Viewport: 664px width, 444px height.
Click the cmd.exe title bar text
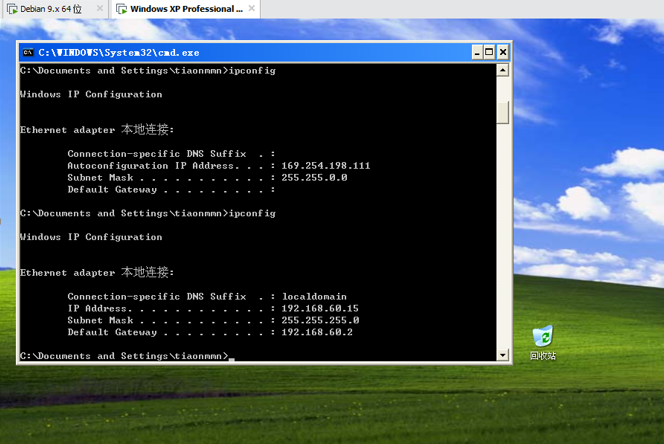tap(119, 53)
